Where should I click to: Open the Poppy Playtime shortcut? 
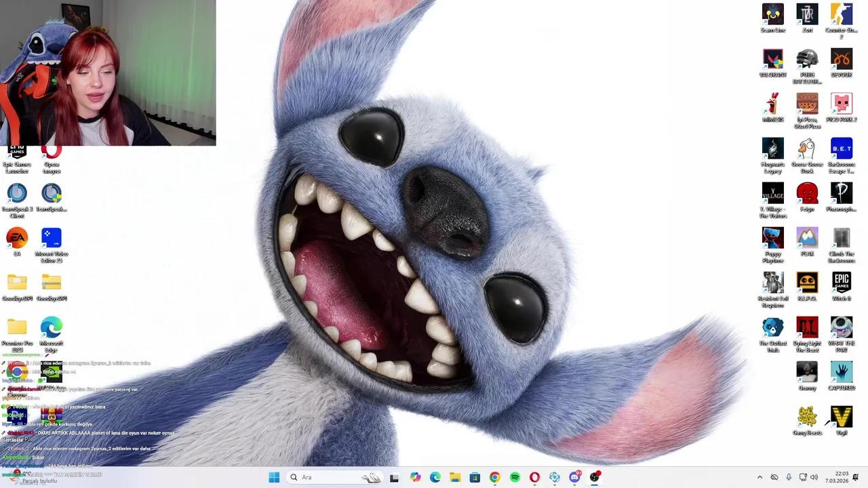772,245
